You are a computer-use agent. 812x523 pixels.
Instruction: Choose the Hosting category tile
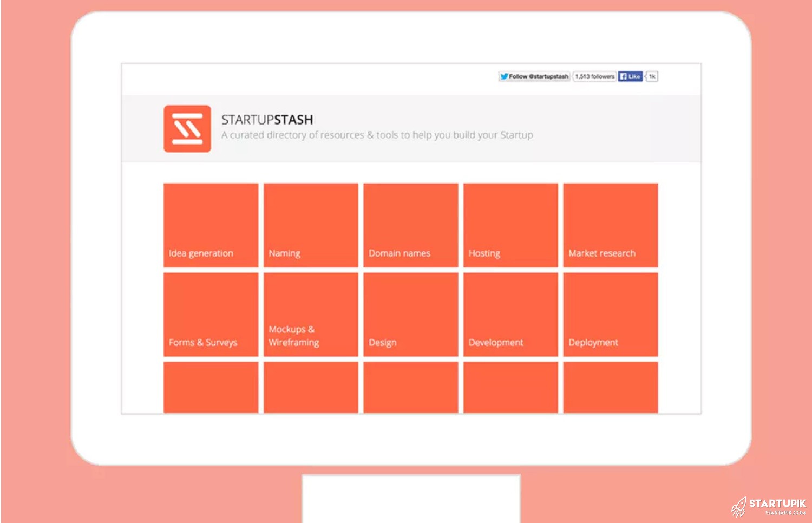[510, 225]
